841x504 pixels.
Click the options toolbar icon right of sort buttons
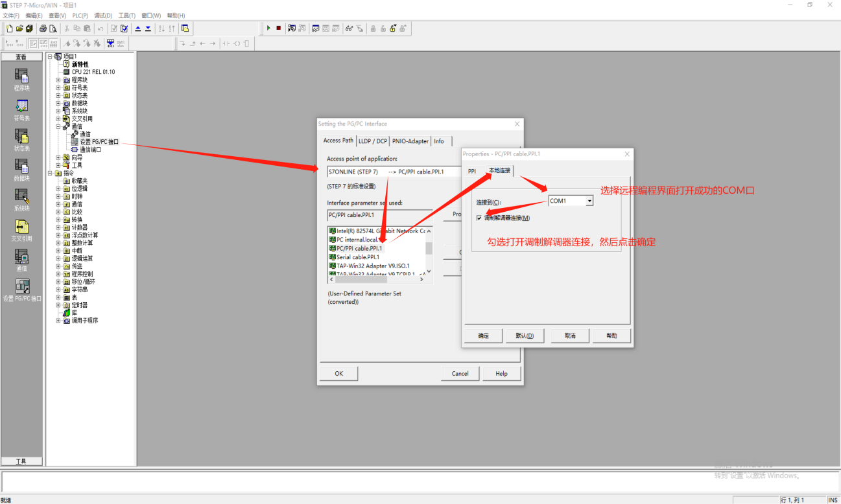pyautogui.click(x=185, y=29)
